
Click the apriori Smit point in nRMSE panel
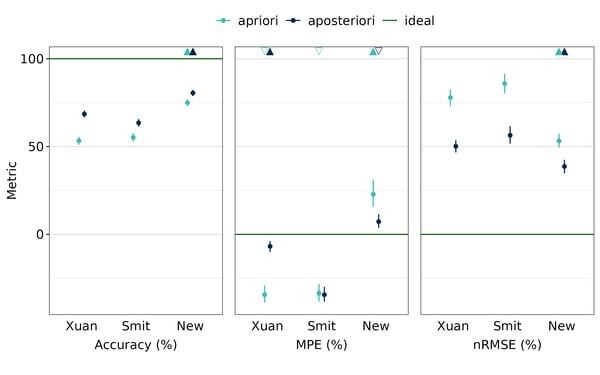tap(505, 83)
